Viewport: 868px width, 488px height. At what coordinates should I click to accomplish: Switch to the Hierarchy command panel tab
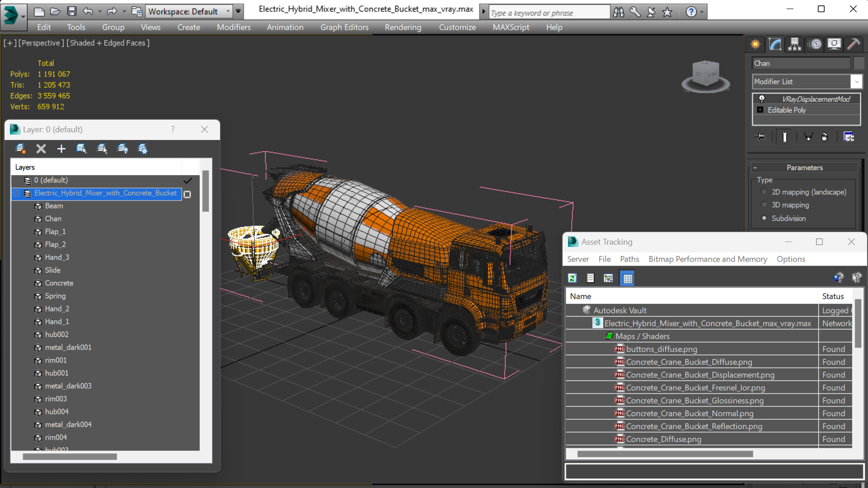(794, 44)
